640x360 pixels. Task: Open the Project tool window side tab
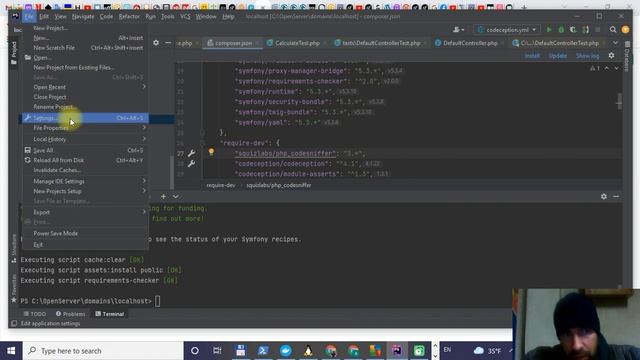point(13,53)
